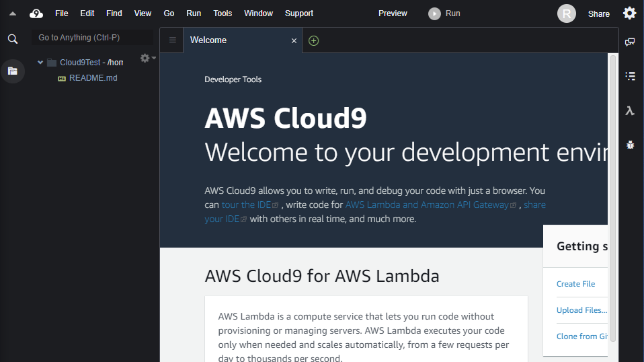Open the Go menu
This screenshot has height=362, width=644.
169,13
